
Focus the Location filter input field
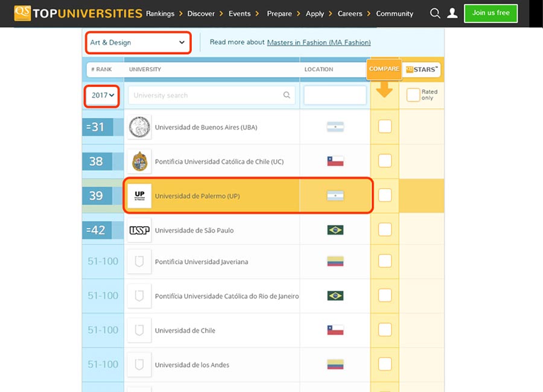click(x=335, y=95)
